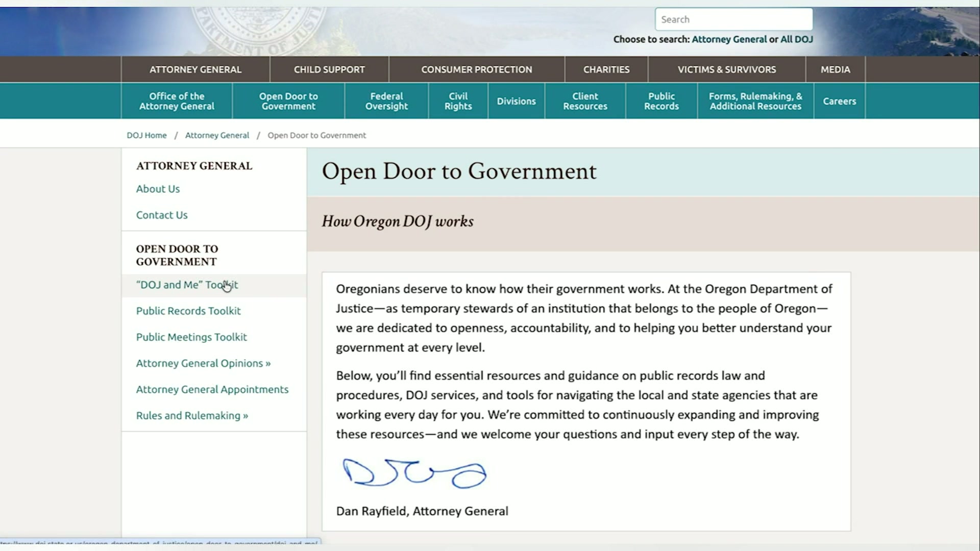Click paragraph starting 'Below, you'll find essential'

click(577, 405)
